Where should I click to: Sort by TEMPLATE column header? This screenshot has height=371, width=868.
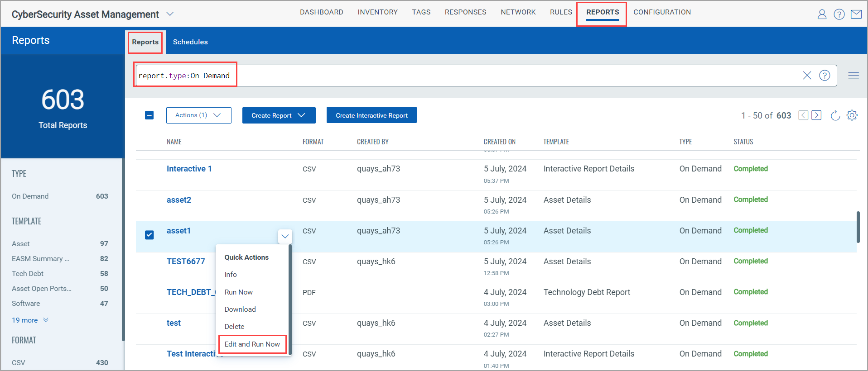(556, 142)
